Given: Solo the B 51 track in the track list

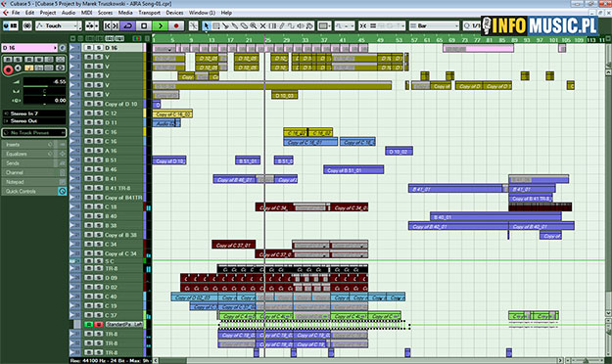Looking at the screenshot, I should [x=98, y=159].
